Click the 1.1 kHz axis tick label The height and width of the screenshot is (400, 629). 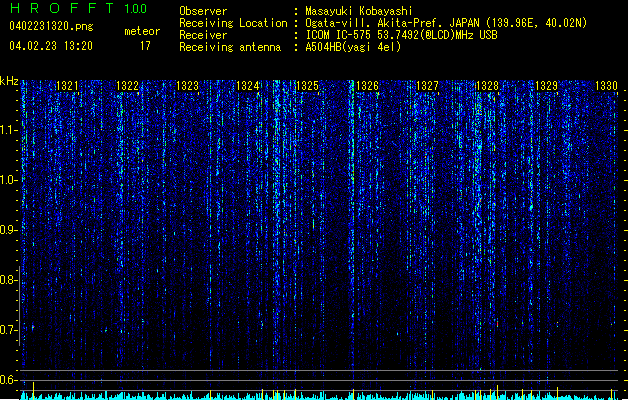click(8, 131)
